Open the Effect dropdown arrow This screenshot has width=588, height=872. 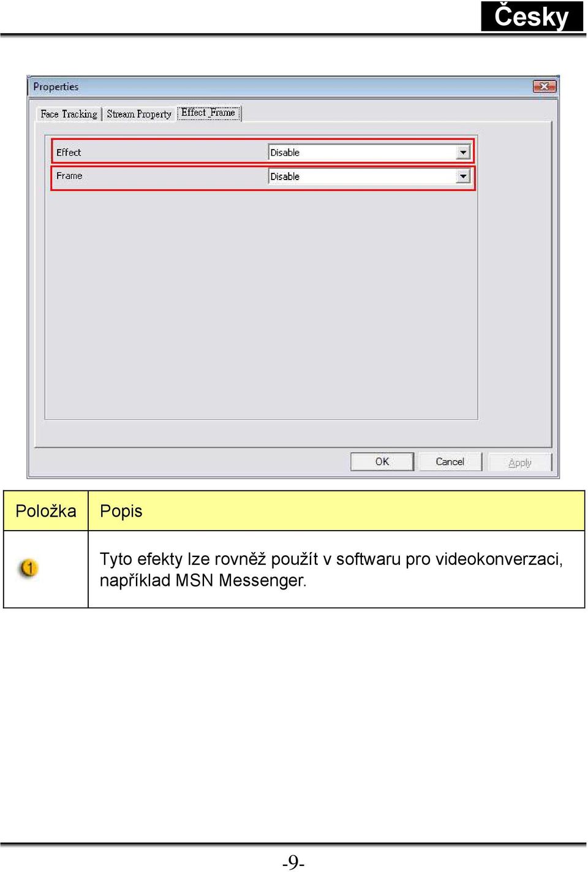[463, 153]
